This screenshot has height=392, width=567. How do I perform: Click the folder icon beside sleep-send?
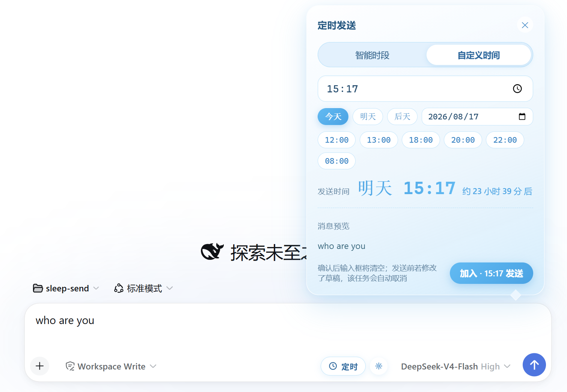(x=38, y=288)
